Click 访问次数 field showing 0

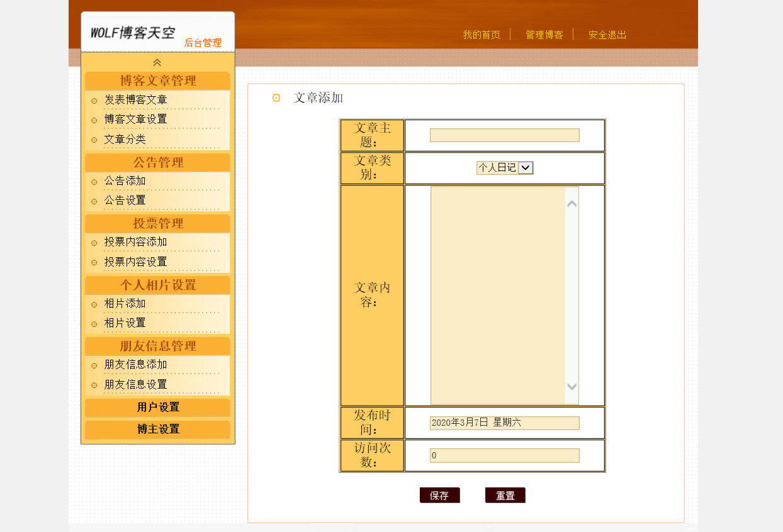pyautogui.click(x=505, y=455)
